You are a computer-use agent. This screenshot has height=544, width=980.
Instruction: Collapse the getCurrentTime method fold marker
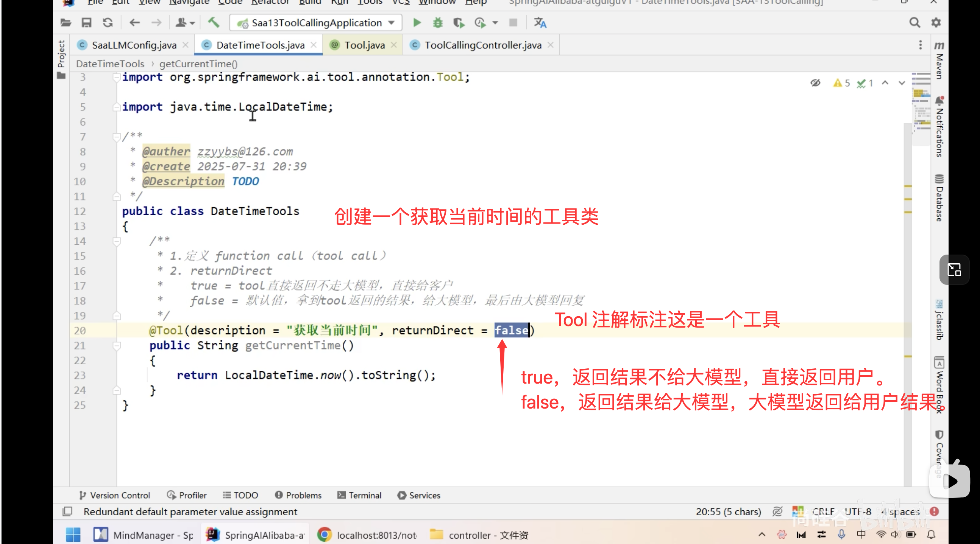[117, 345]
